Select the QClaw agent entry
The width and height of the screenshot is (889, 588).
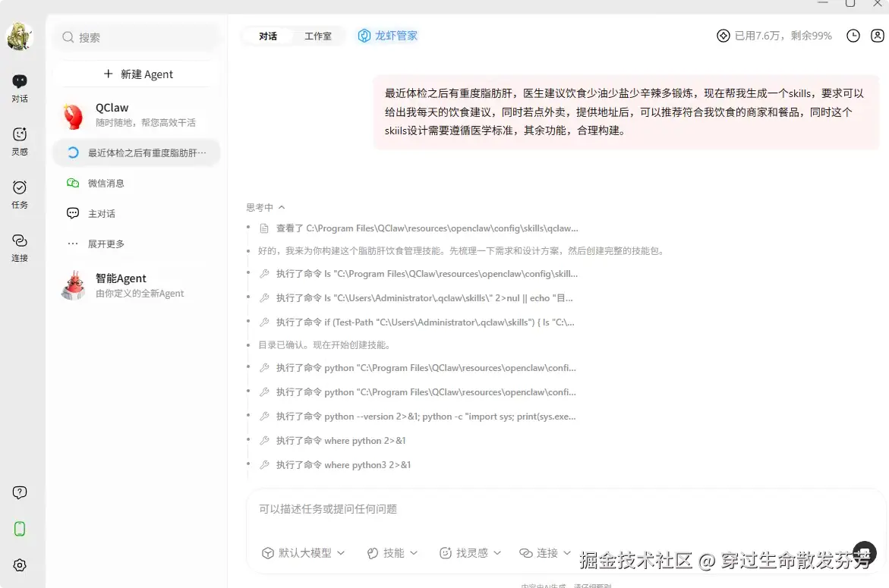point(137,115)
